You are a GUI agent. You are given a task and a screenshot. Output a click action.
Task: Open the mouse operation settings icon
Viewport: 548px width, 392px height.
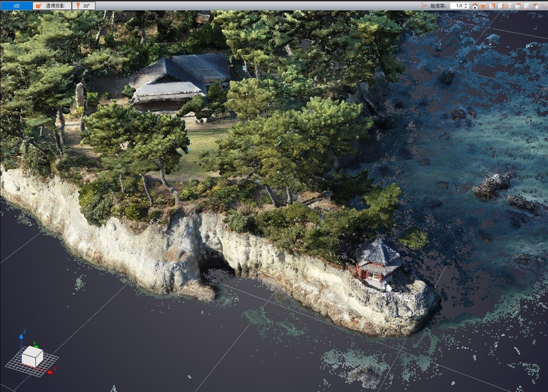point(535,6)
